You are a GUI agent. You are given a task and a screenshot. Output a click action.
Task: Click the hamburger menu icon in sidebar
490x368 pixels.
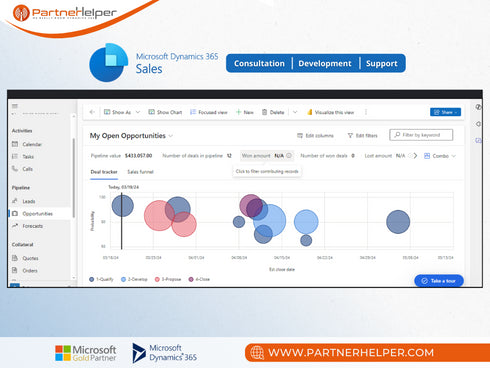pos(15,106)
